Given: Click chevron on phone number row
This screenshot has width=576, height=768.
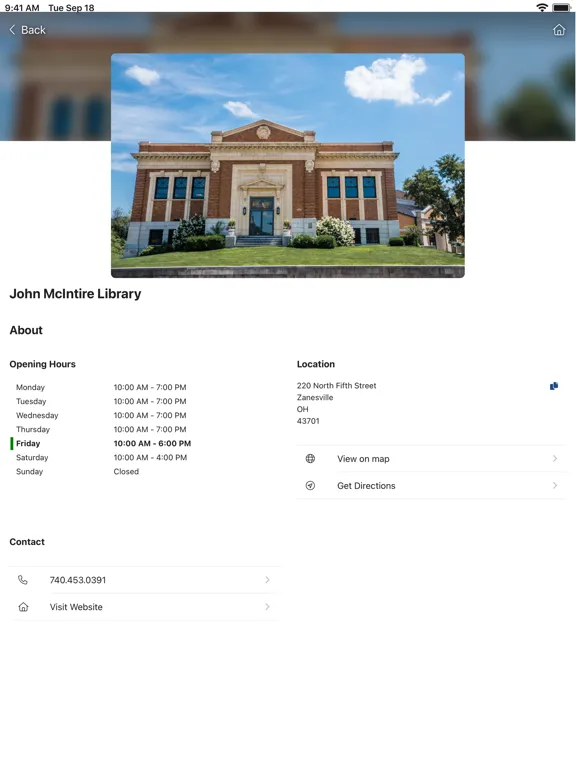Looking at the screenshot, I should [267, 580].
